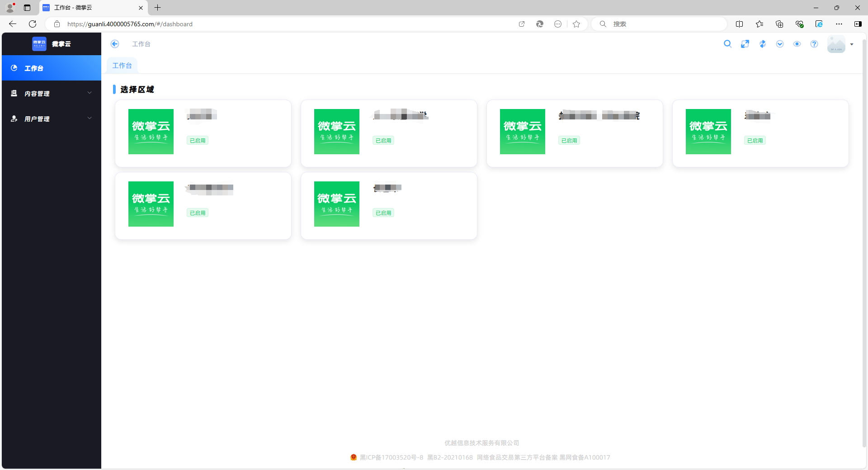Click the 黑ICP备17003520号-8 footer link

point(391,457)
